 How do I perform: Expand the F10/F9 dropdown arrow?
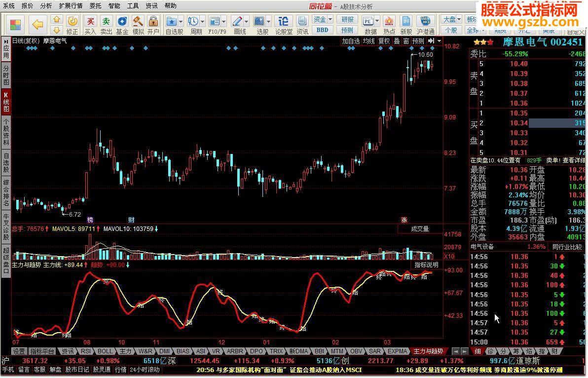click(224, 21)
